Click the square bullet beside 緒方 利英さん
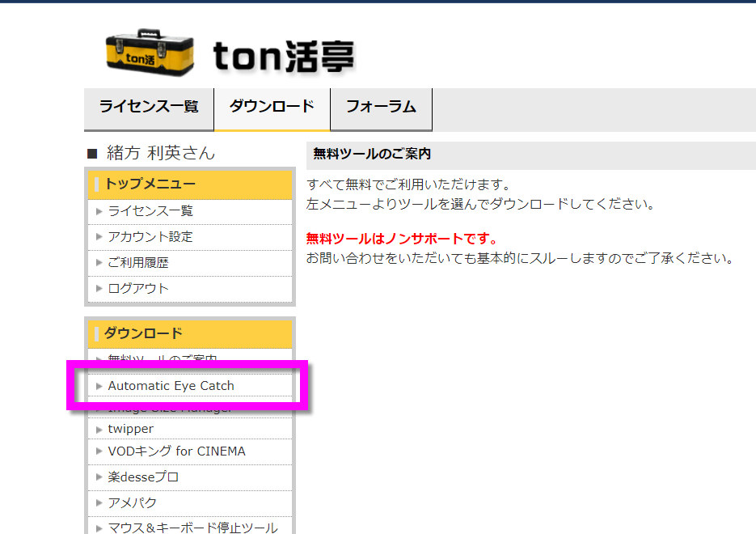 91,154
